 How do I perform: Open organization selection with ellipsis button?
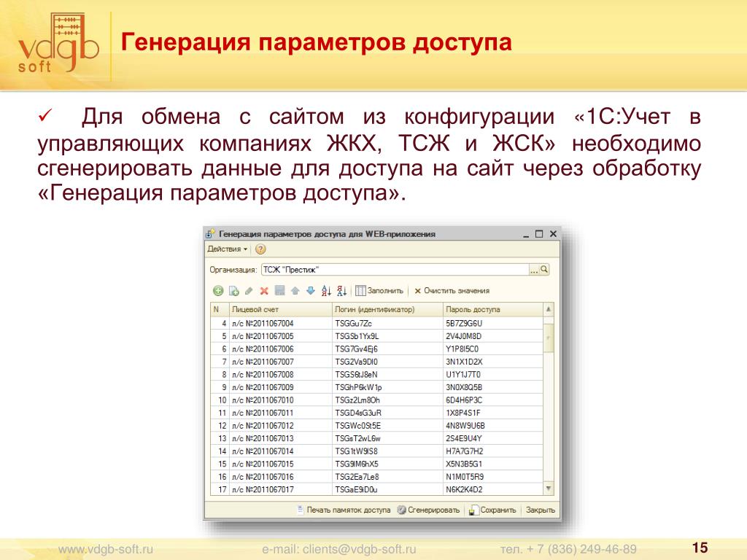(534, 270)
